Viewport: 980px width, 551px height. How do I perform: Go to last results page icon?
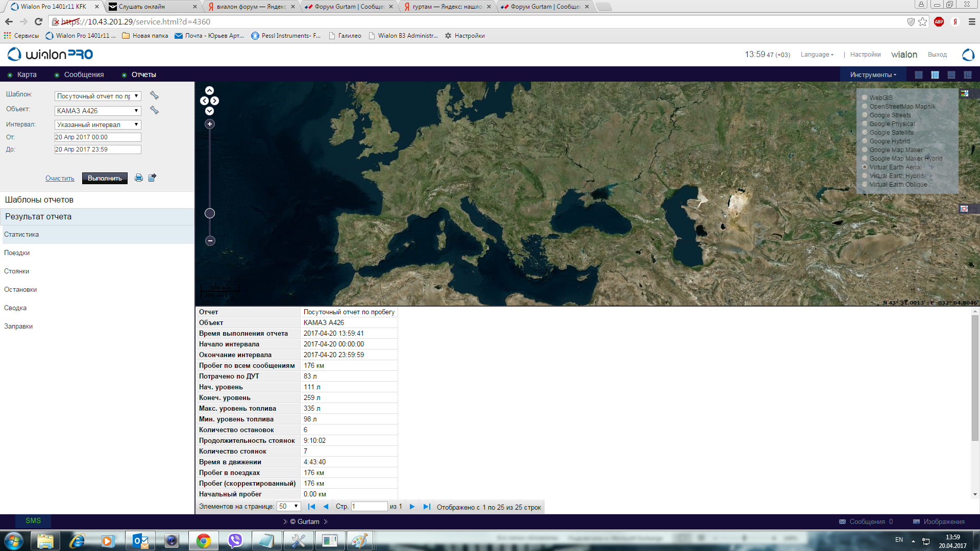(x=427, y=507)
